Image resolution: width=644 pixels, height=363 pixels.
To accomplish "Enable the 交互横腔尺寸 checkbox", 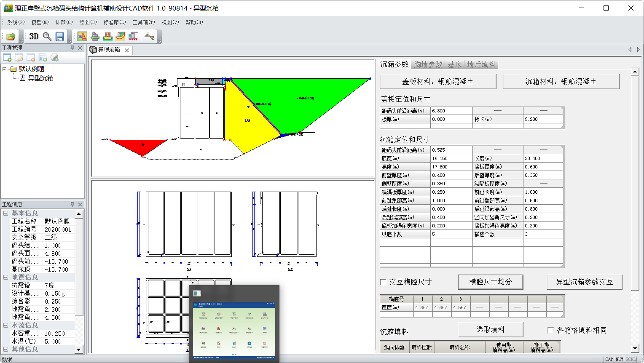I will click(x=383, y=282).
